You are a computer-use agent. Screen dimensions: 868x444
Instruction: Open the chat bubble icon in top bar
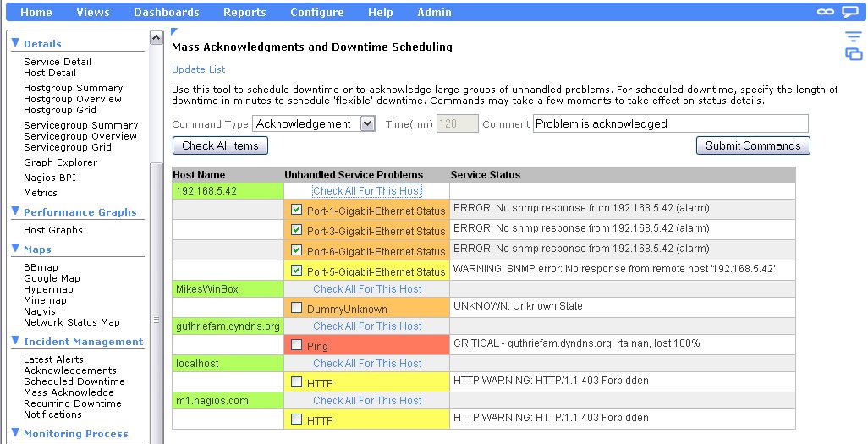tap(849, 12)
